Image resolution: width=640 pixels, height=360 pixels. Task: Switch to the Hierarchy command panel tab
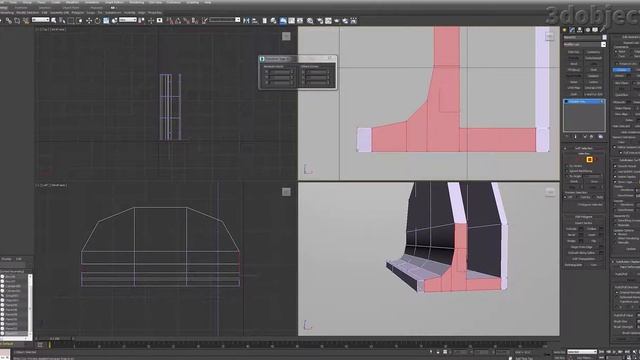coord(580,30)
